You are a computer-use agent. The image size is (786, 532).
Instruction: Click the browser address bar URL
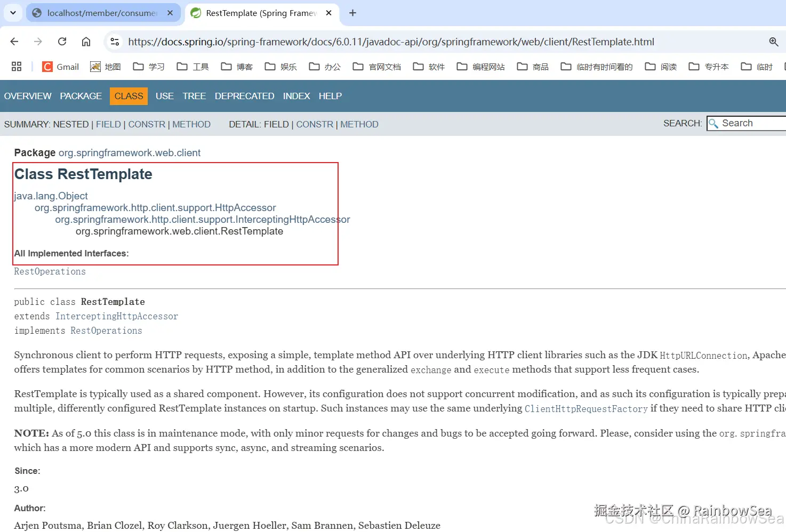pyautogui.click(x=391, y=42)
